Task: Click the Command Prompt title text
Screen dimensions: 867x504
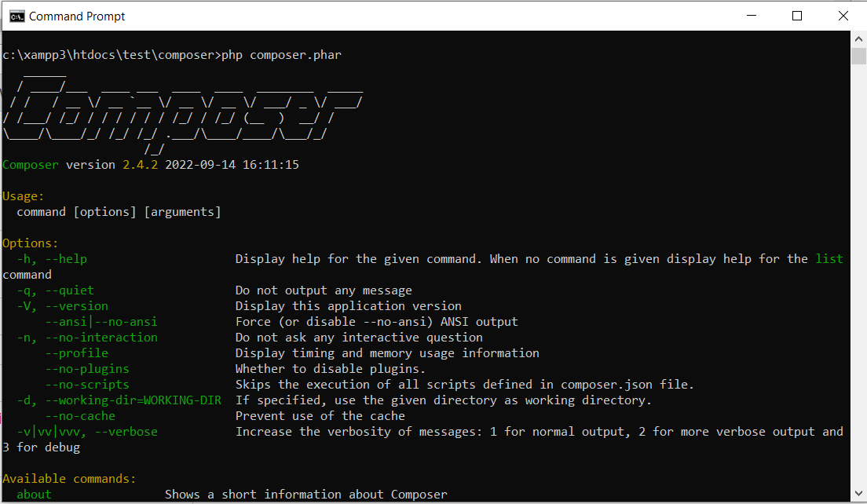Action: point(77,16)
